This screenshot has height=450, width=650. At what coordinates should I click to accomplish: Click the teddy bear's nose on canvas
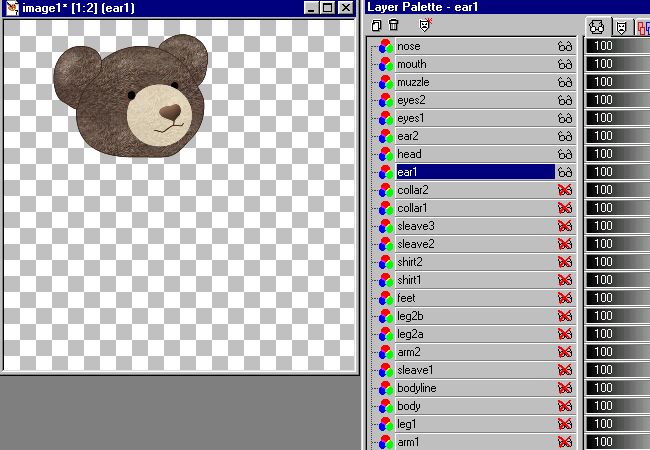tap(171, 109)
